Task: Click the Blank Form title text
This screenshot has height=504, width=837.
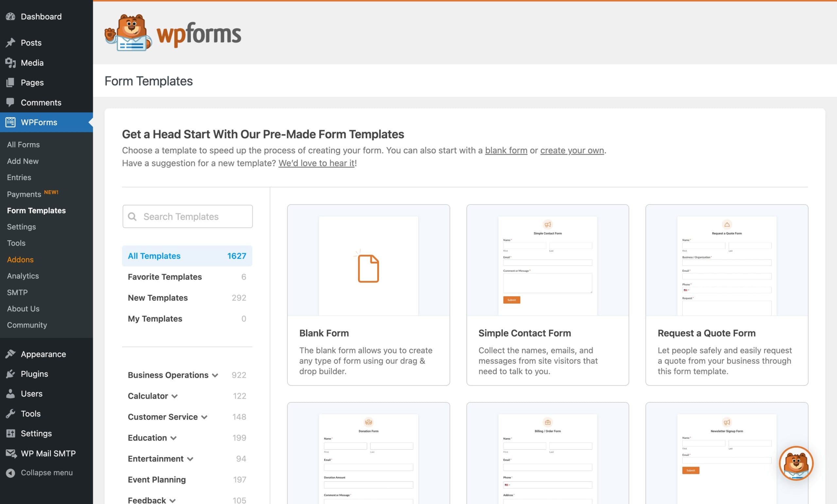Action: click(x=324, y=333)
